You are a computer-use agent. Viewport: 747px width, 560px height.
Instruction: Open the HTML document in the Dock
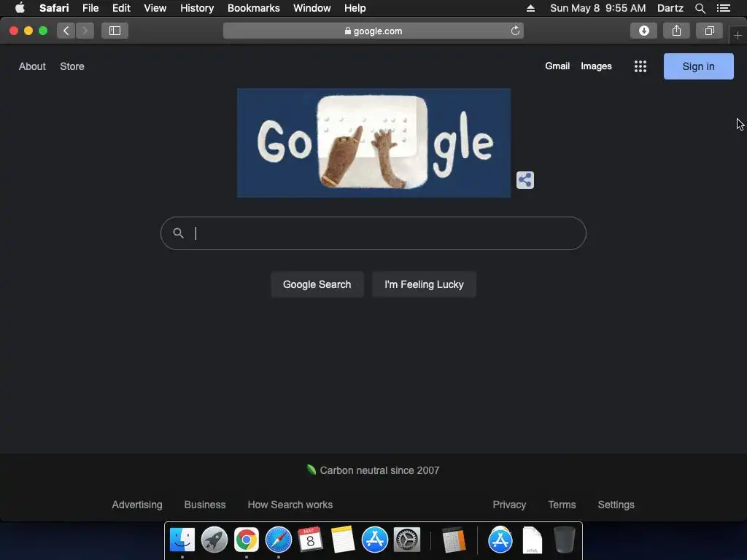532,540
